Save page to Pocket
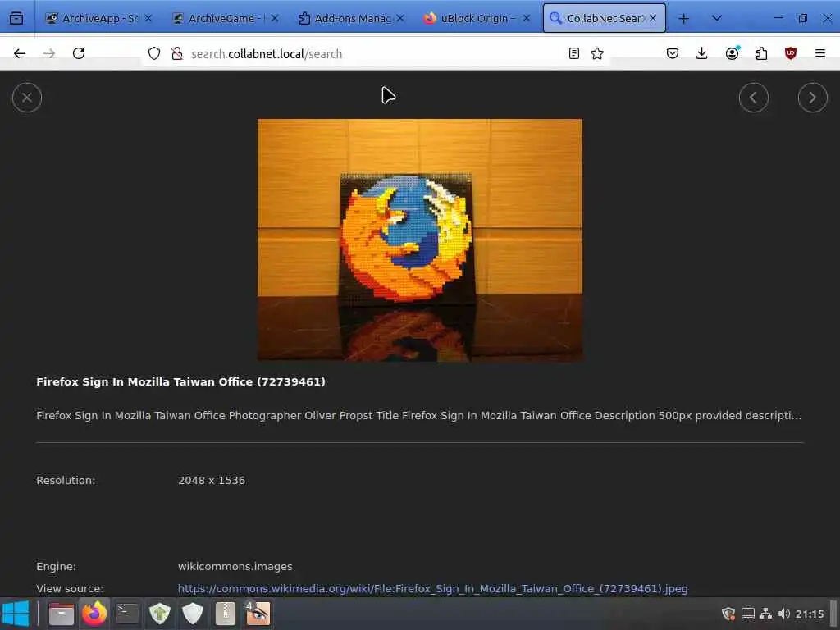The width and height of the screenshot is (840, 630). point(673,53)
